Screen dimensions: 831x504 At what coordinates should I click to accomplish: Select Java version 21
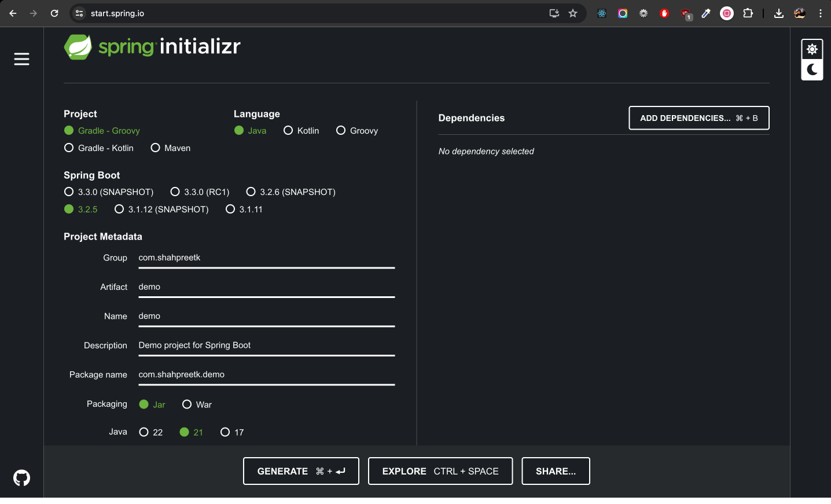[191, 432]
